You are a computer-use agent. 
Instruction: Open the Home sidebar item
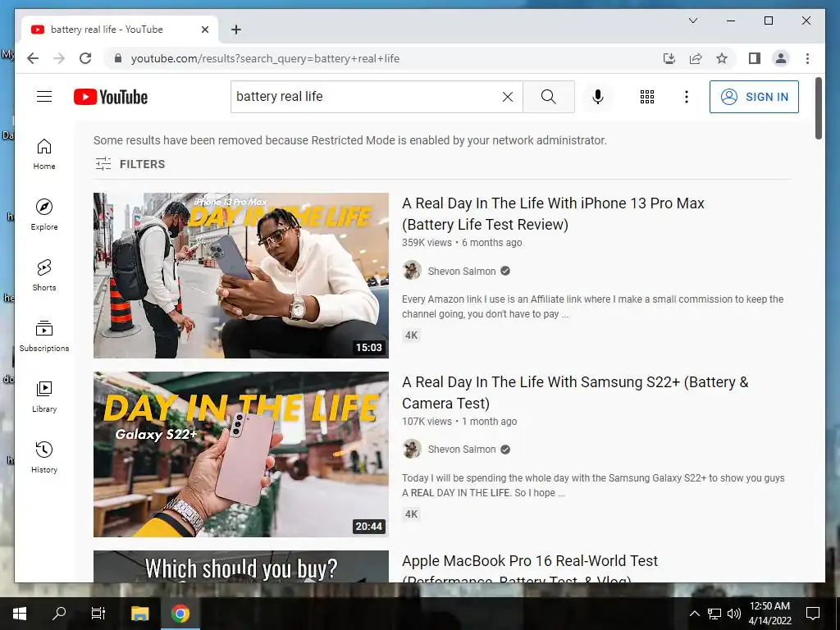pyautogui.click(x=44, y=155)
